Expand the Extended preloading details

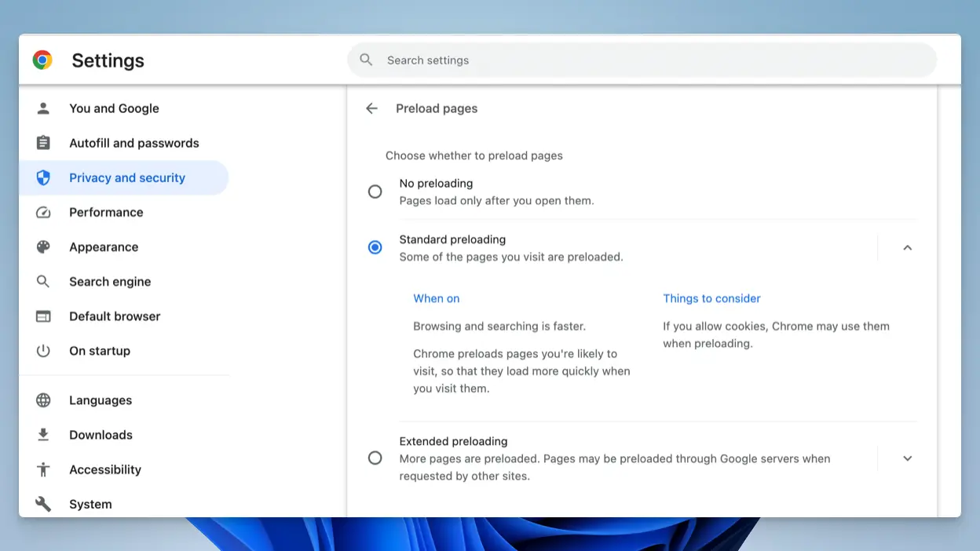(x=907, y=458)
